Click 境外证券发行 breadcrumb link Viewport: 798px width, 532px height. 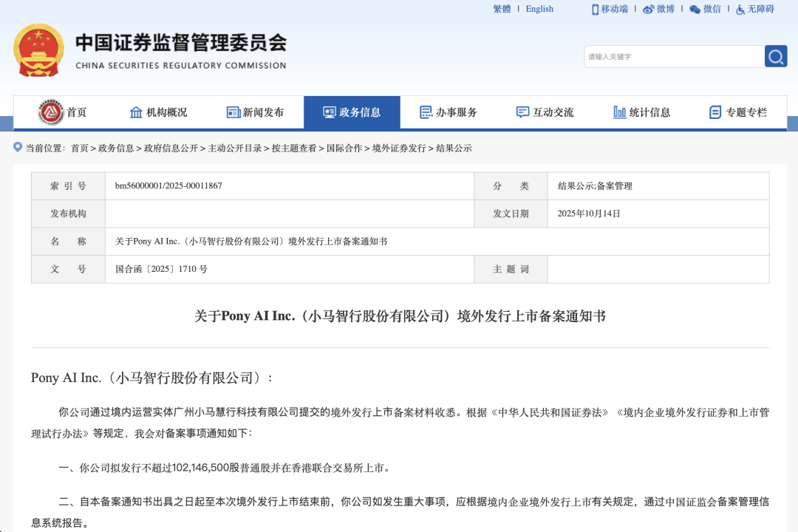pyautogui.click(x=399, y=148)
